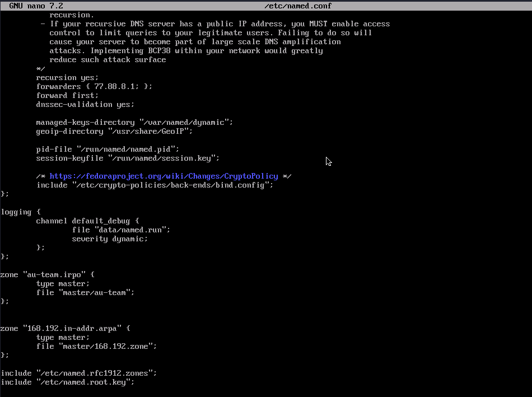Place cursor on the 'forward first;' line

pos(67,96)
